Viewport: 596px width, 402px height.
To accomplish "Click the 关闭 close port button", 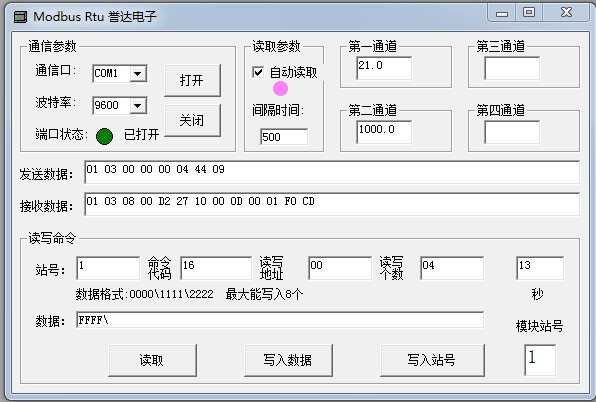I will tap(192, 120).
